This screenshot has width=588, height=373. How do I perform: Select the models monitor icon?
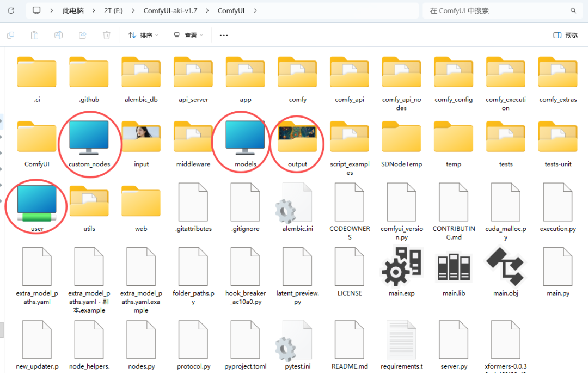(245, 138)
